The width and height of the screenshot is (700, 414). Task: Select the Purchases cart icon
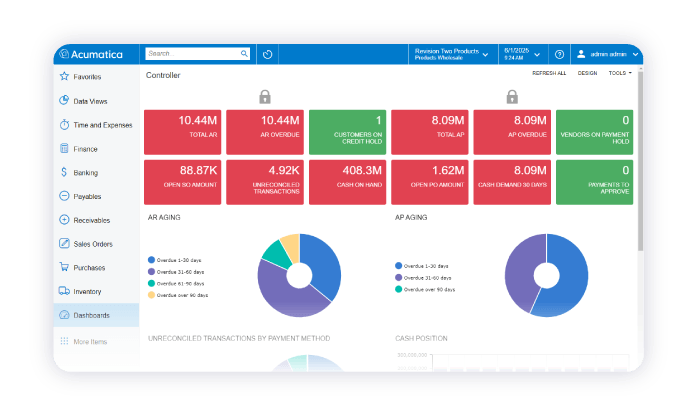point(64,267)
